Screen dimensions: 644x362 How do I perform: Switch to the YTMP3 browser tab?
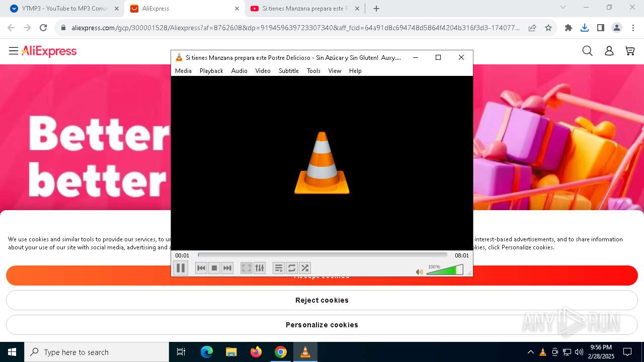(x=64, y=9)
